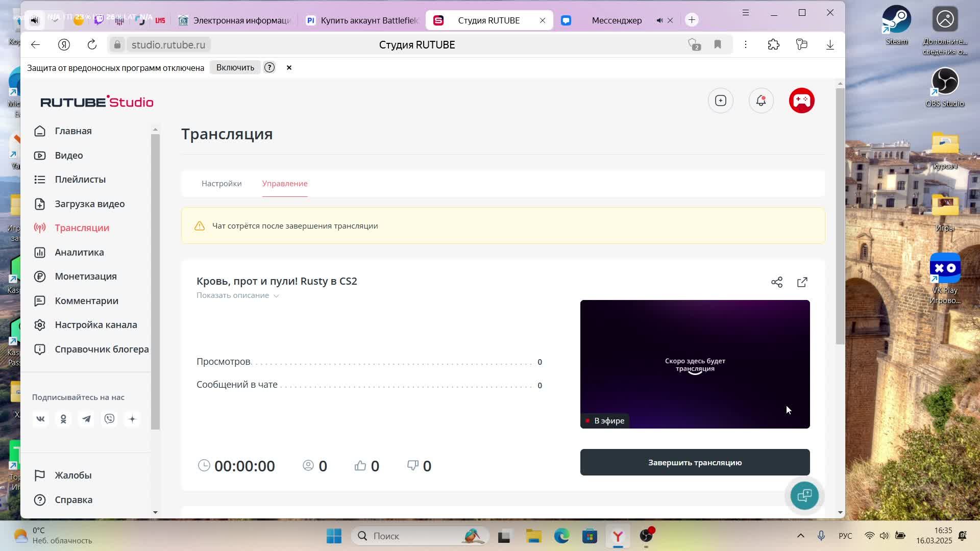980x551 pixels.
Task: Click the page vertical scrollbar
Action: pos(840,217)
